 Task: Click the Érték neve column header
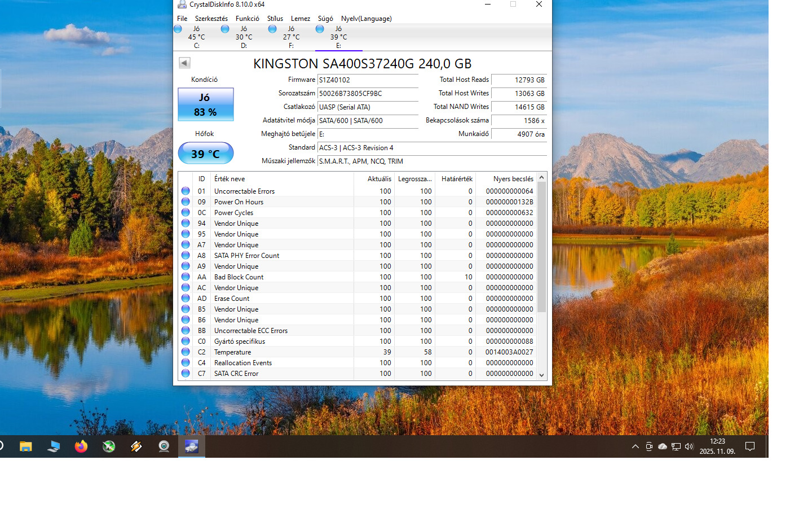click(x=282, y=179)
